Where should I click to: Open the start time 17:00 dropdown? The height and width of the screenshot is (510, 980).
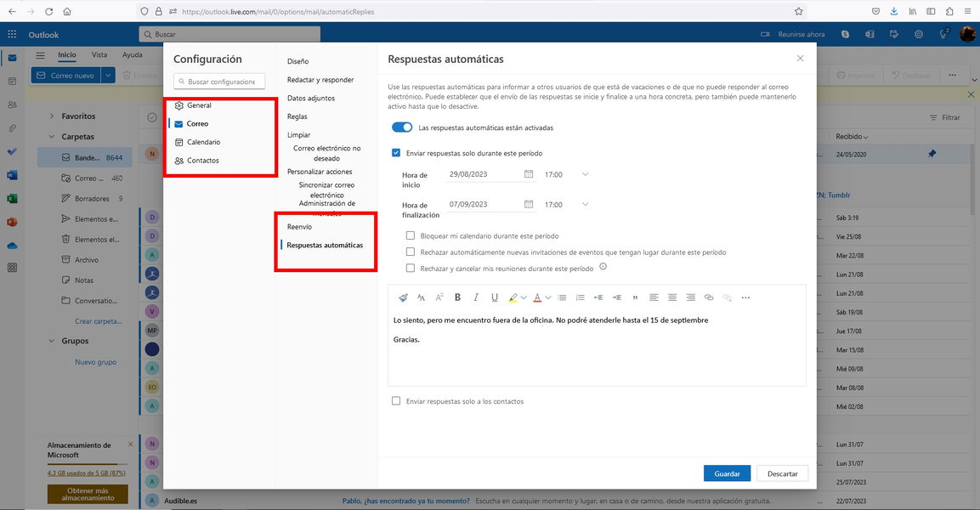(585, 174)
